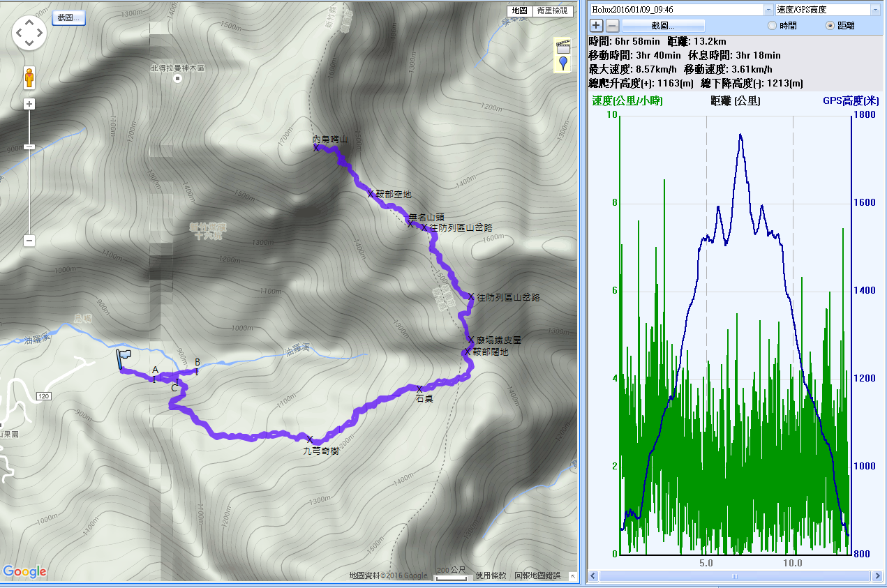Zoom out with the map minus button
This screenshot has width=887, height=588.
(x=29, y=241)
